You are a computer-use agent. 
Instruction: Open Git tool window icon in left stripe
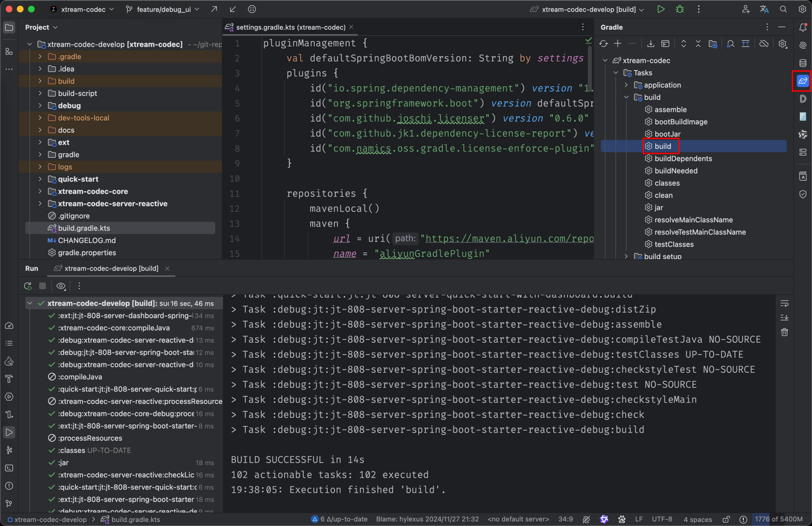pyautogui.click(x=9, y=504)
